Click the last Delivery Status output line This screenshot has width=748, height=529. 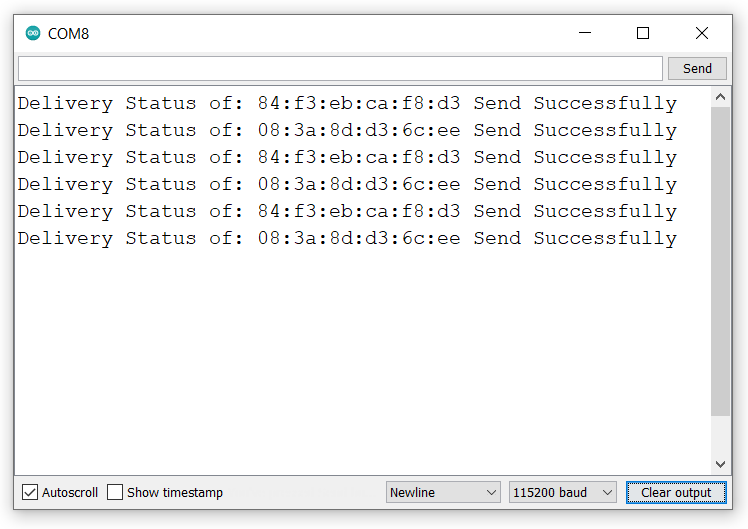(346, 238)
